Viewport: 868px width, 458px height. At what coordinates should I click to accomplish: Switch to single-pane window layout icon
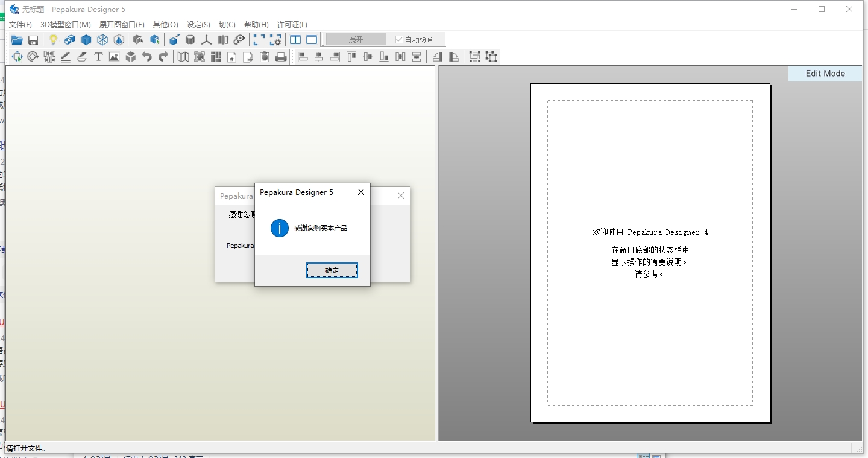tap(312, 40)
